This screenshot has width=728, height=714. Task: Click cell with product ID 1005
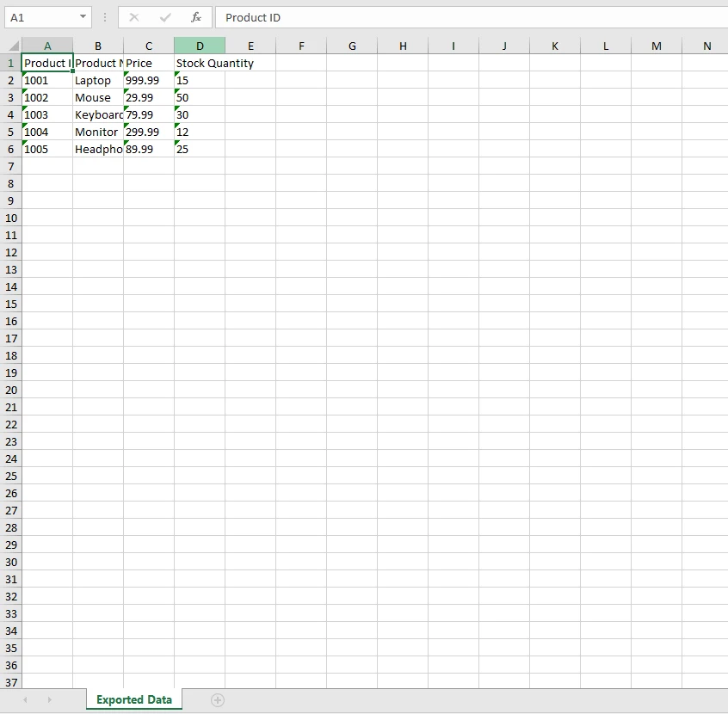pyautogui.click(x=47, y=149)
